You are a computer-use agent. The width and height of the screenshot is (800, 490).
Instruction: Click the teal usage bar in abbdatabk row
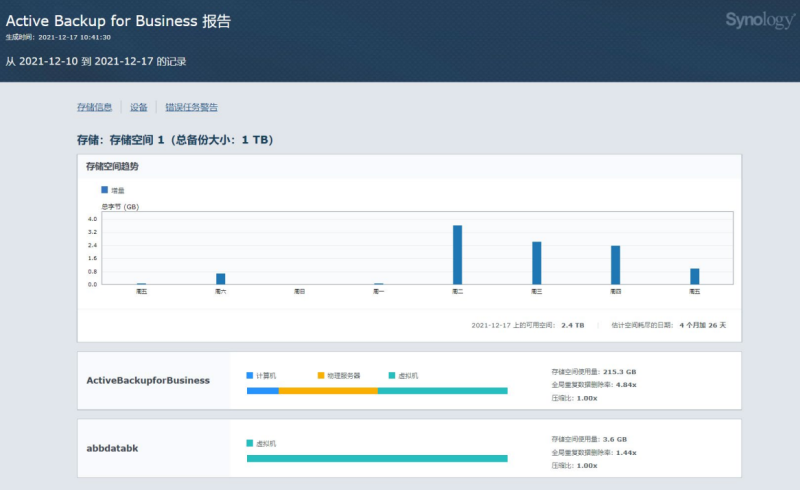[377, 458]
